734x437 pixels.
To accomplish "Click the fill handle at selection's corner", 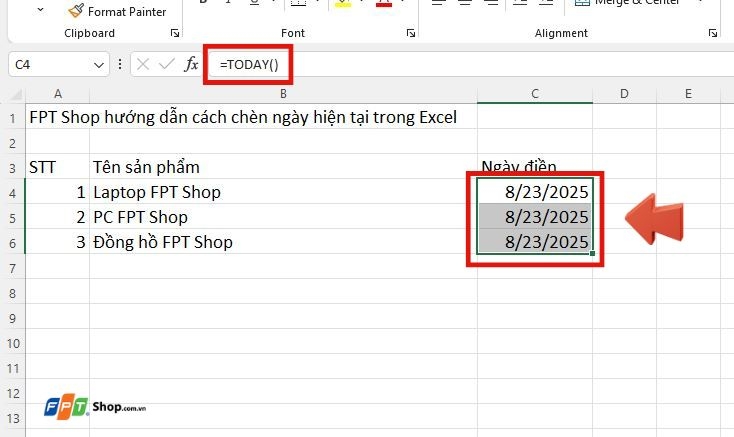I will (592, 253).
